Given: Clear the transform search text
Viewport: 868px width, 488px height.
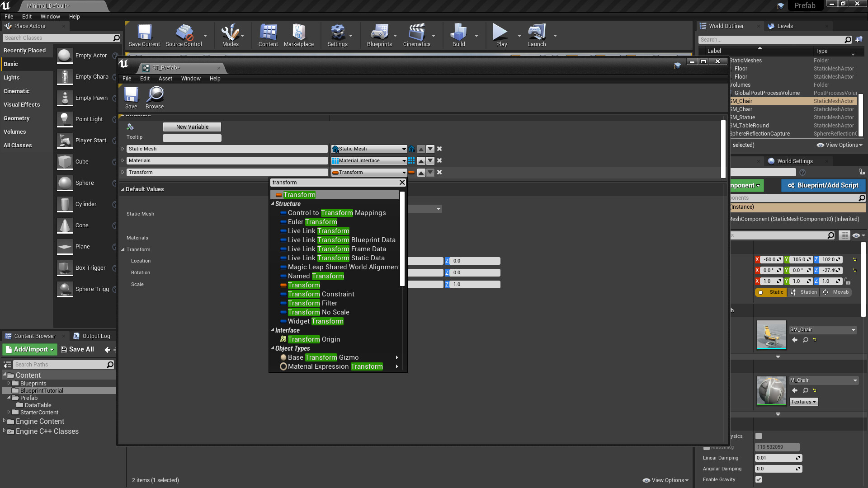Looking at the screenshot, I should (402, 183).
